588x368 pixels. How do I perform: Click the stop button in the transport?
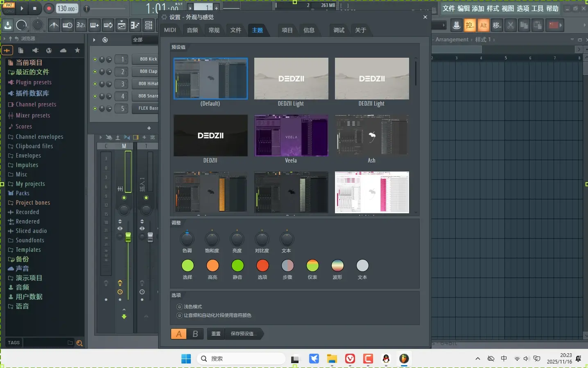(35, 8)
